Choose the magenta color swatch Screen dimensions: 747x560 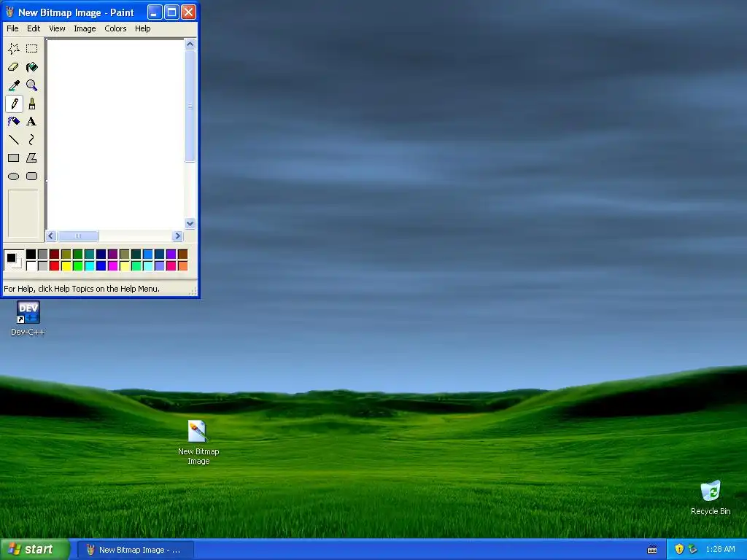[113, 265]
